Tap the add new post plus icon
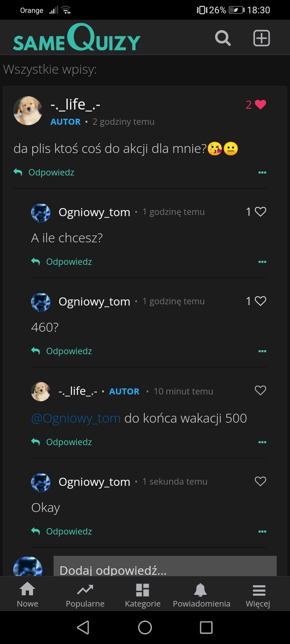The height and width of the screenshot is (644, 290). tap(261, 38)
